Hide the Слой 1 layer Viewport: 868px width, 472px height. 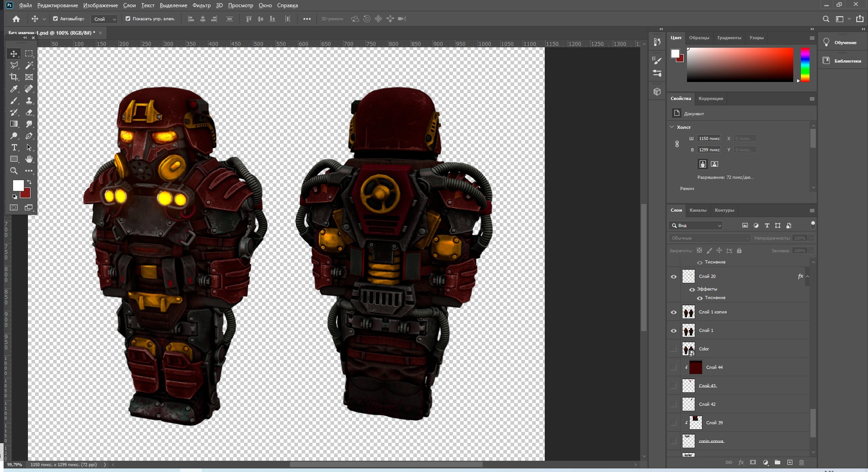coord(674,331)
